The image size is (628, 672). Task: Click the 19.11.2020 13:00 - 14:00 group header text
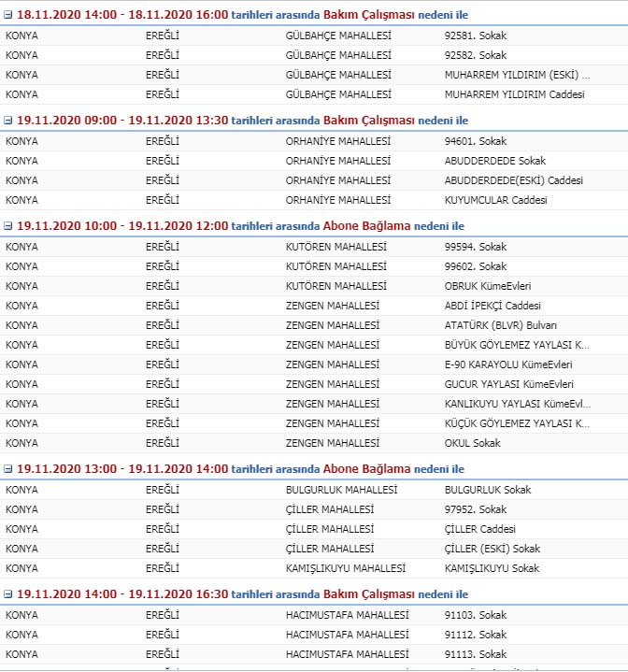(240, 469)
